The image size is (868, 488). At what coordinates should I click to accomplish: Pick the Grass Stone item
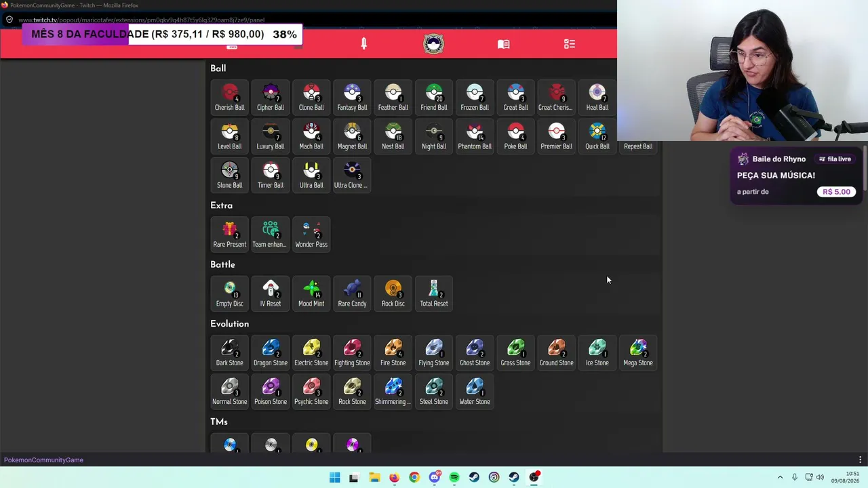coord(515,352)
